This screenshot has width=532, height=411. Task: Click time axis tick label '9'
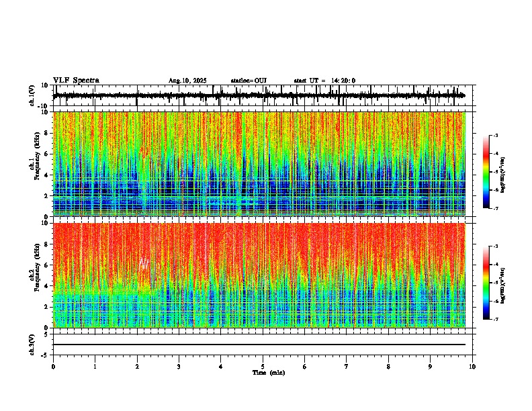[430, 367]
